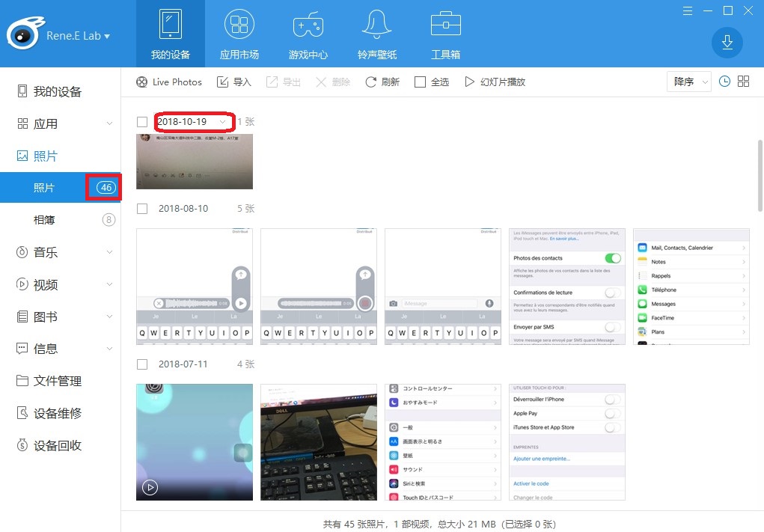Click the download manager arrow icon
Screen dimensions: 764x532
[x=727, y=43]
